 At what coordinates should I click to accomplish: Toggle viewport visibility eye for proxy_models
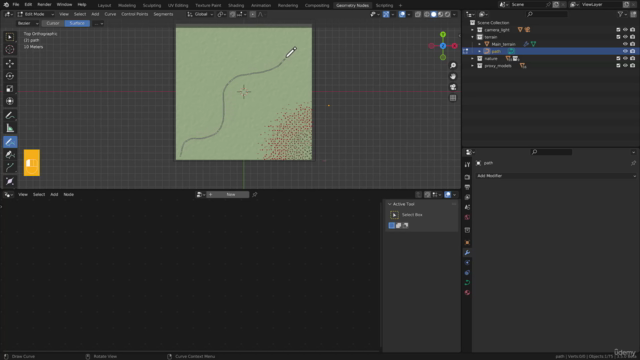[625, 66]
